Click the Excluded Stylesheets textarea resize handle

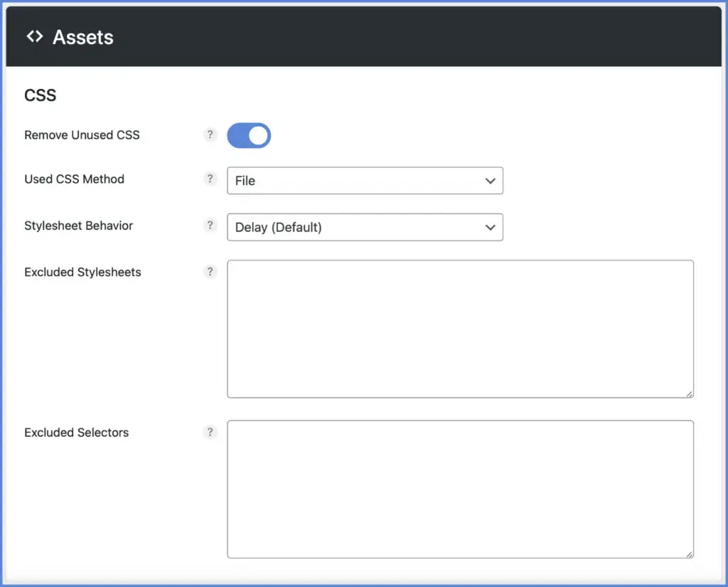[x=690, y=393]
